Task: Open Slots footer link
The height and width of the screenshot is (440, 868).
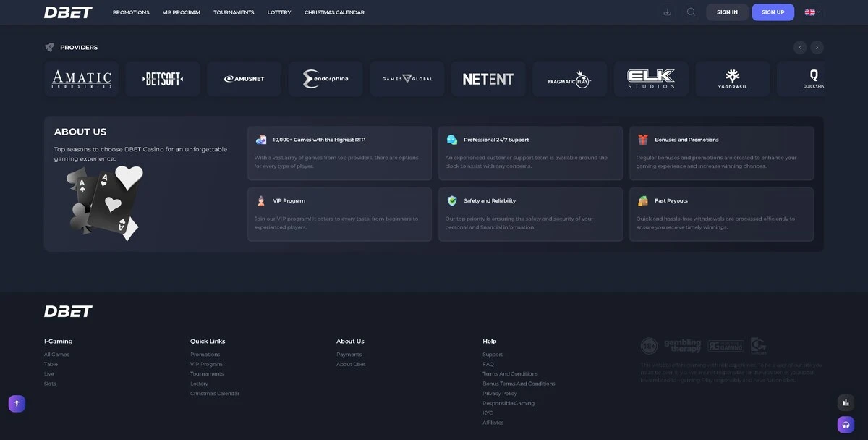Action: click(x=50, y=384)
